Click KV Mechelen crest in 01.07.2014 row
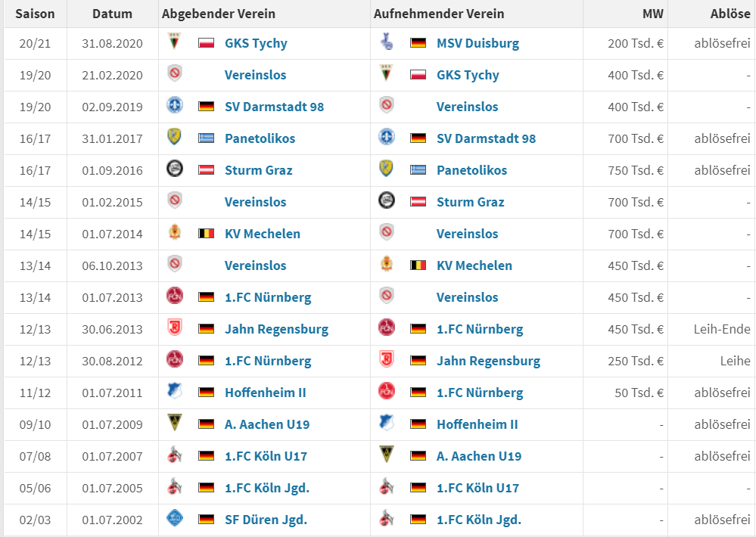 point(175,233)
